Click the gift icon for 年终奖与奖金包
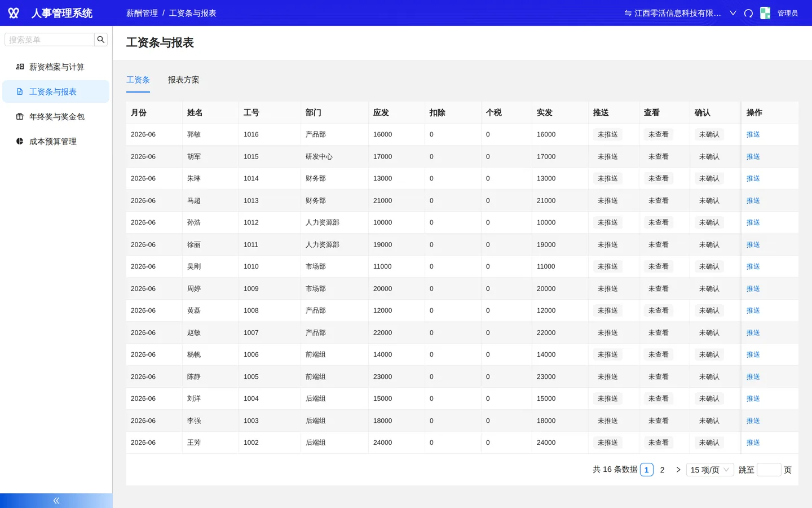 pyautogui.click(x=20, y=116)
